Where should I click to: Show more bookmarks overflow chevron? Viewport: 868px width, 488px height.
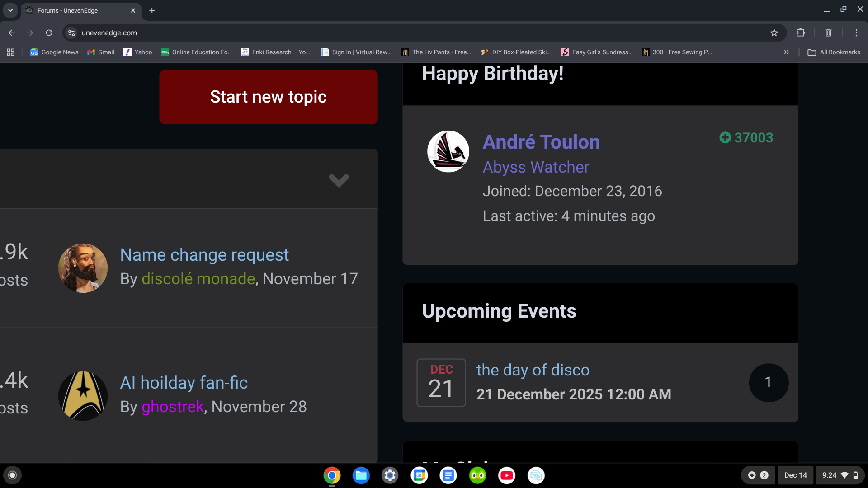(787, 52)
